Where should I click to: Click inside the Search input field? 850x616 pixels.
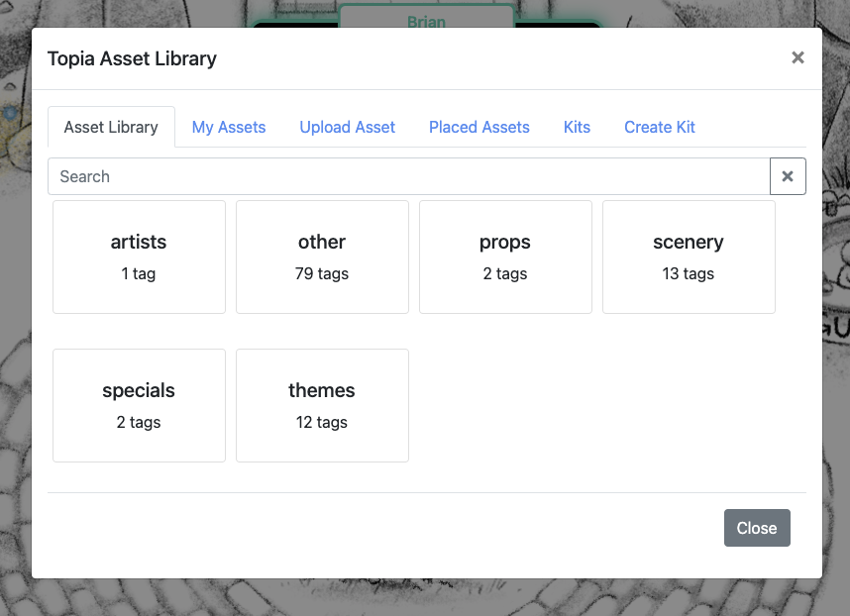click(396, 176)
